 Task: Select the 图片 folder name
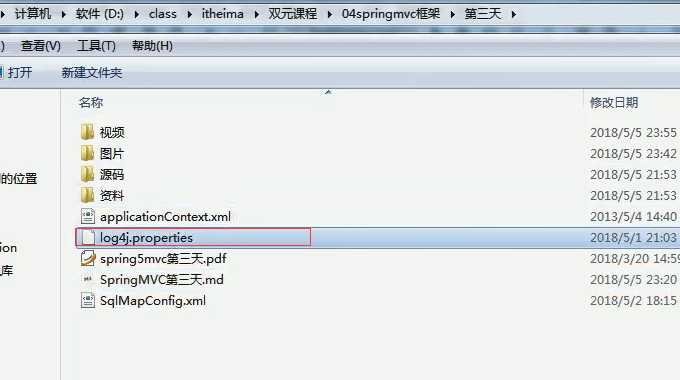point(112,154)
